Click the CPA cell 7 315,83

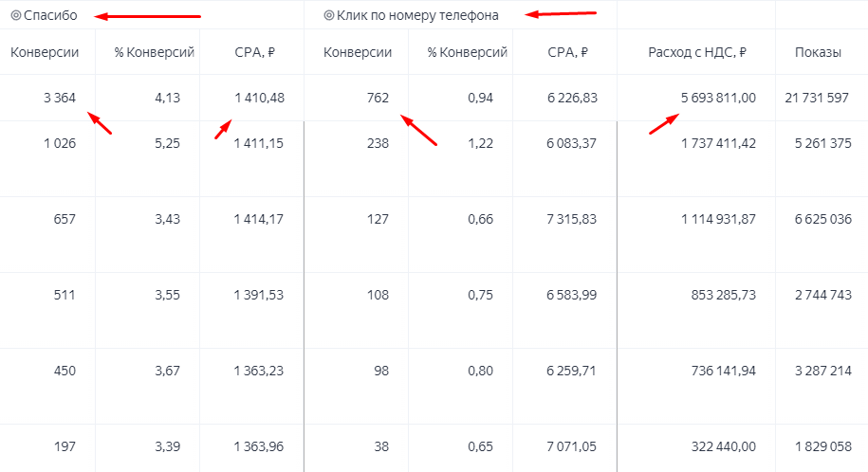[x=572, y=219]
